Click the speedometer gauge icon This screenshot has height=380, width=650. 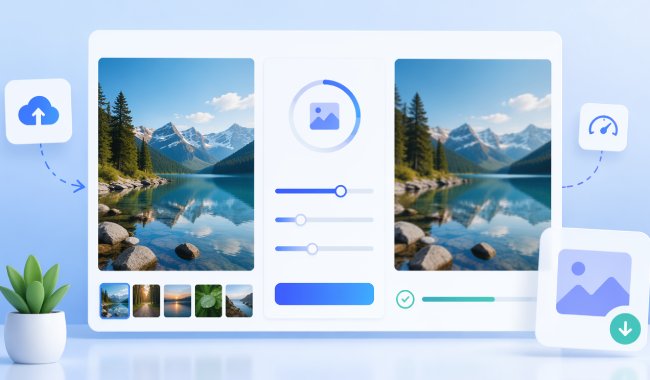603,126
